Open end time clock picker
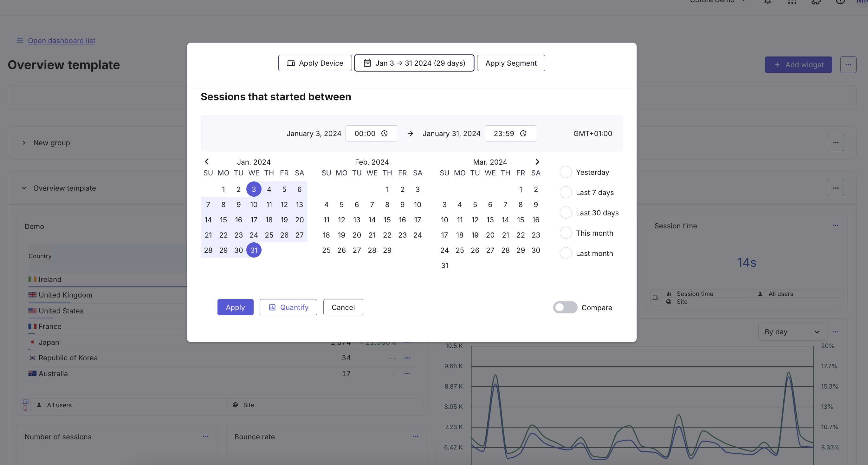 (x=523, y=134)
